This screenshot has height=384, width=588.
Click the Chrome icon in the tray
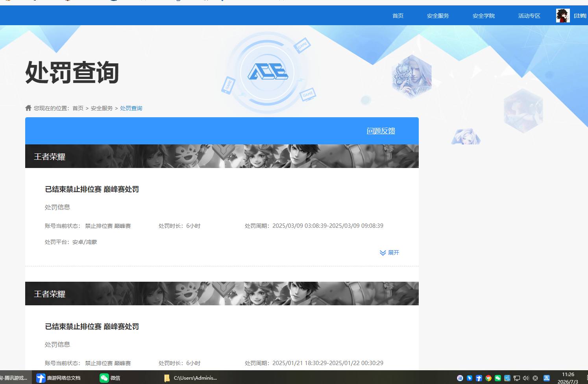click(x=488, y=378)
